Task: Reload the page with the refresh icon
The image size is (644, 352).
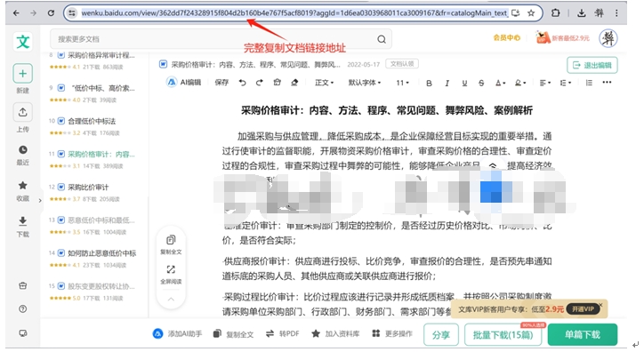Action: tap(51, 13)
